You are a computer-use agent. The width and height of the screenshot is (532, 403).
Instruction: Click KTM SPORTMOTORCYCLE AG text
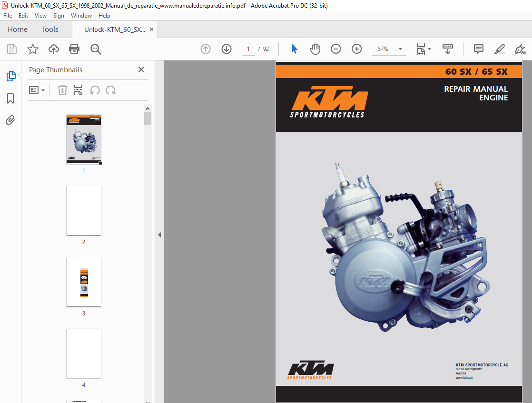[x=482, y=365]
